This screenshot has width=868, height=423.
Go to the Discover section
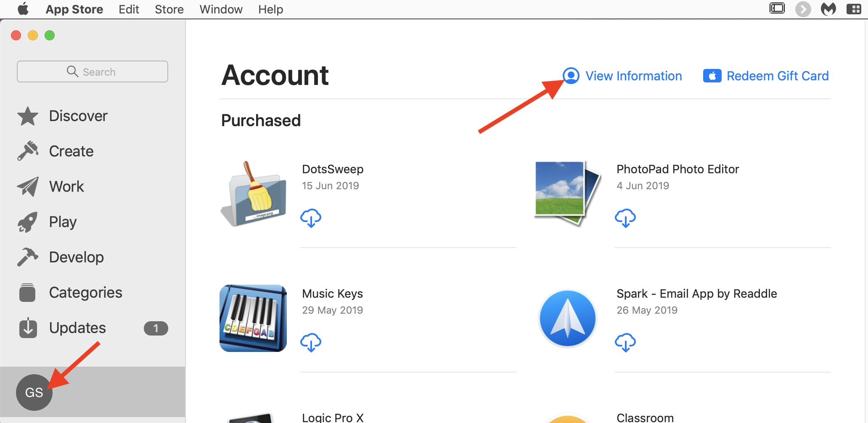pyautogui.click(x=78, y=116)
